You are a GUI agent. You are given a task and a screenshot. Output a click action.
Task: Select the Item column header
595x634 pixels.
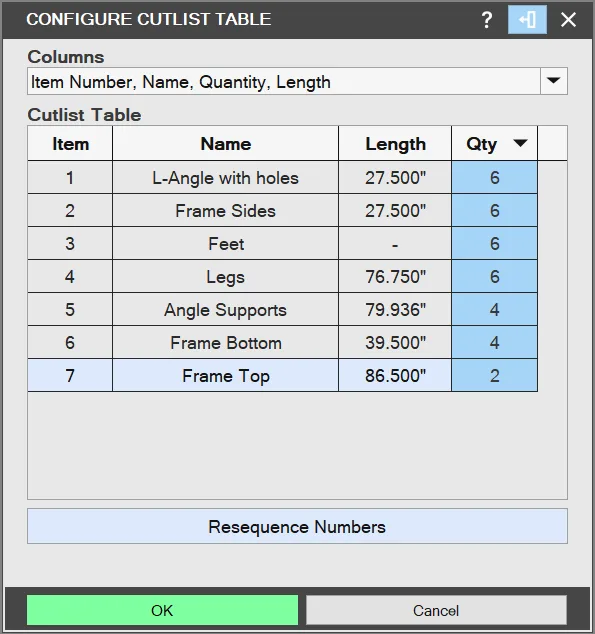coord(70,144)
